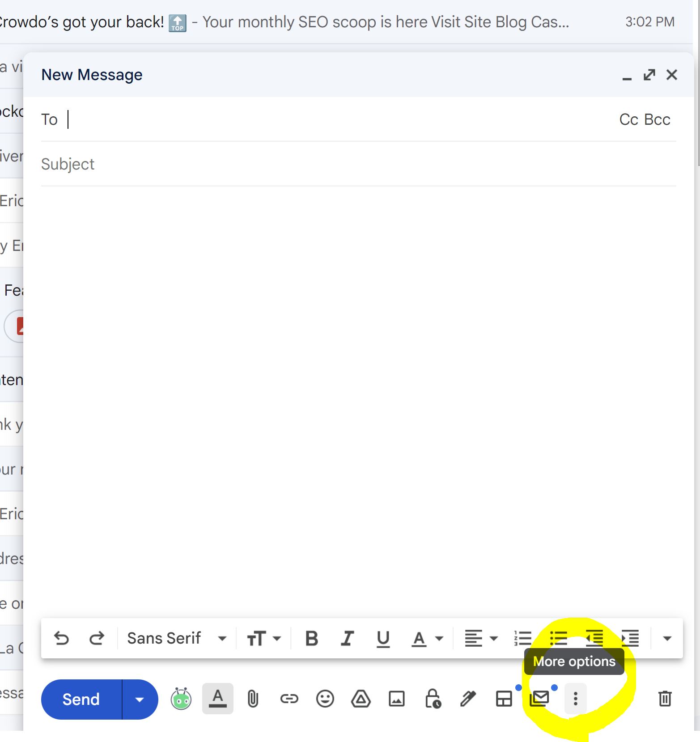Insert files using Google Drive
Viewport: 700px width, 742px height.
(x=361, y=699)
